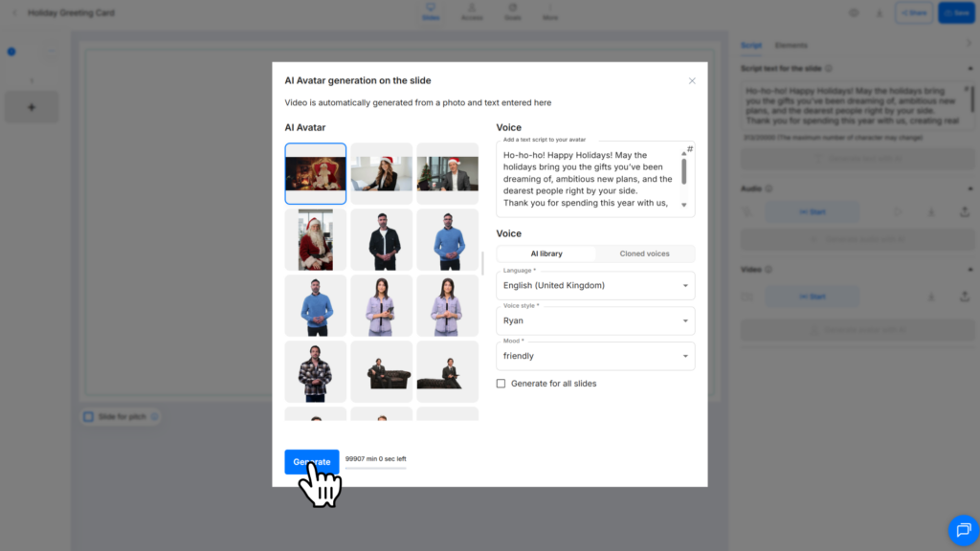Open the chat support bubble icon
Image resolution: width=980 pixels, height=551 pixels.
pyautogui.click(x=961, y=529)
